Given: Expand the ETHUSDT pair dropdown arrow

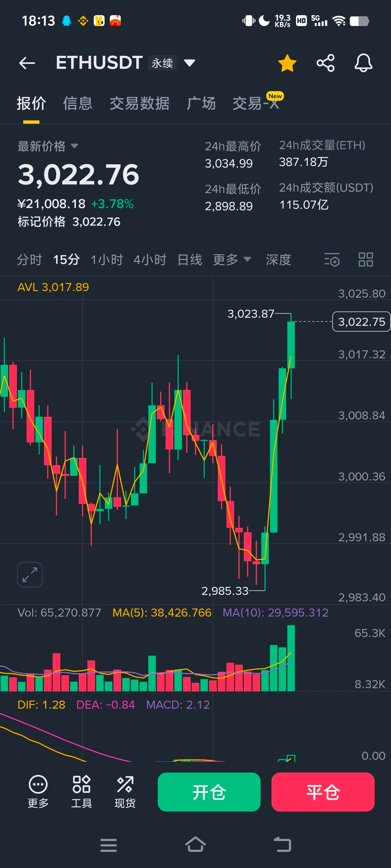Looking at the screenshot, I should (189, 63).
